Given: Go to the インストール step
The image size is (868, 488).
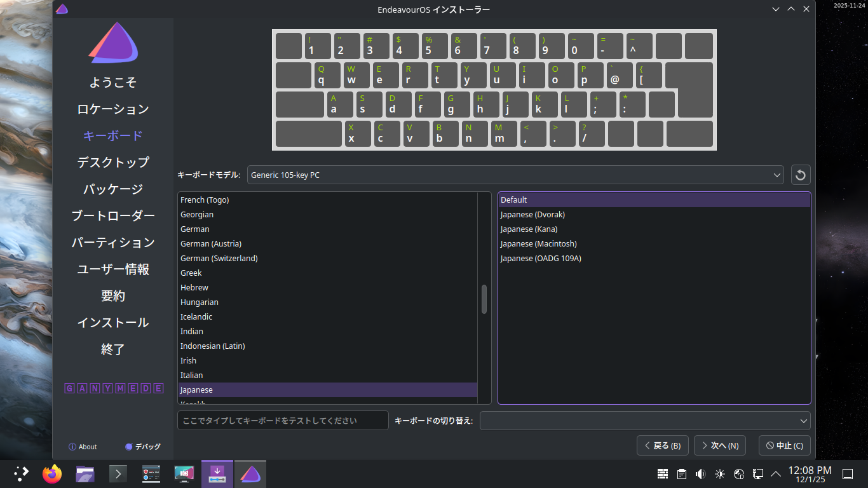Looking at the screenshot, I should coord(113,323).
